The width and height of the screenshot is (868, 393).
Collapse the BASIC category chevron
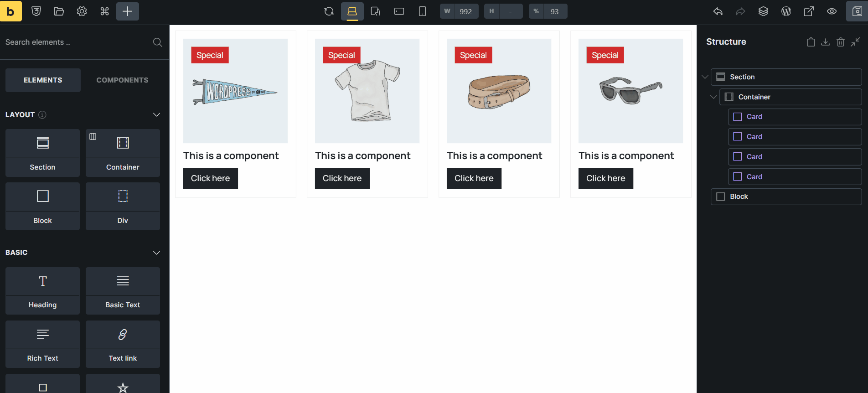pyautogui.click(x=157, y=253)
